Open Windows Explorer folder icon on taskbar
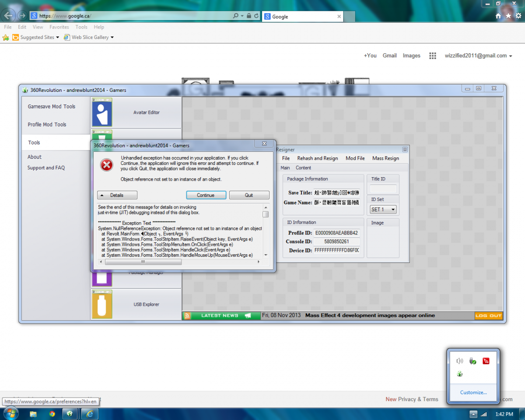Screen dimensions: 525x420 pos(34,413)
